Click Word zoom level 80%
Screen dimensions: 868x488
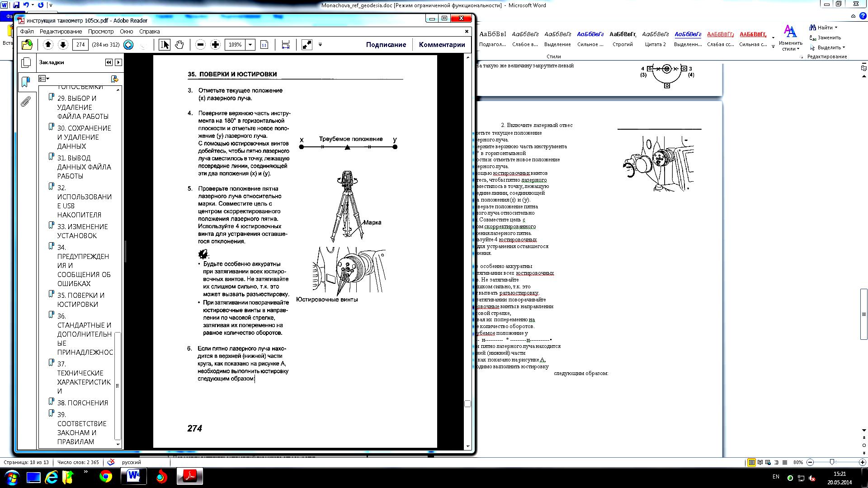pos(798,462)
